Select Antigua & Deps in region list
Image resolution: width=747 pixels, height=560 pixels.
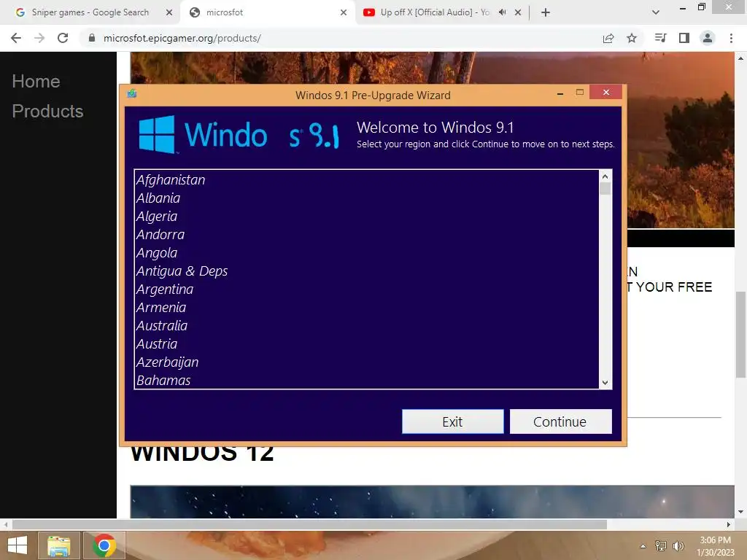coord(366,271)
